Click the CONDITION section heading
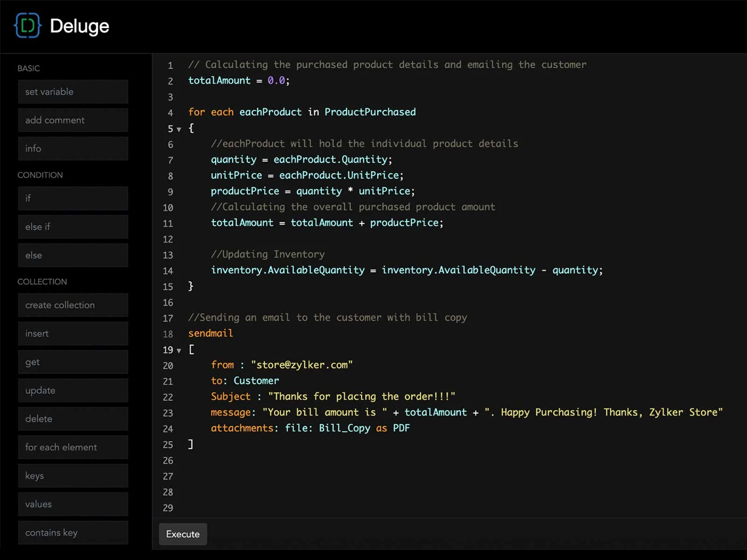Screen dimensions: 747x560 pos(40,175)
